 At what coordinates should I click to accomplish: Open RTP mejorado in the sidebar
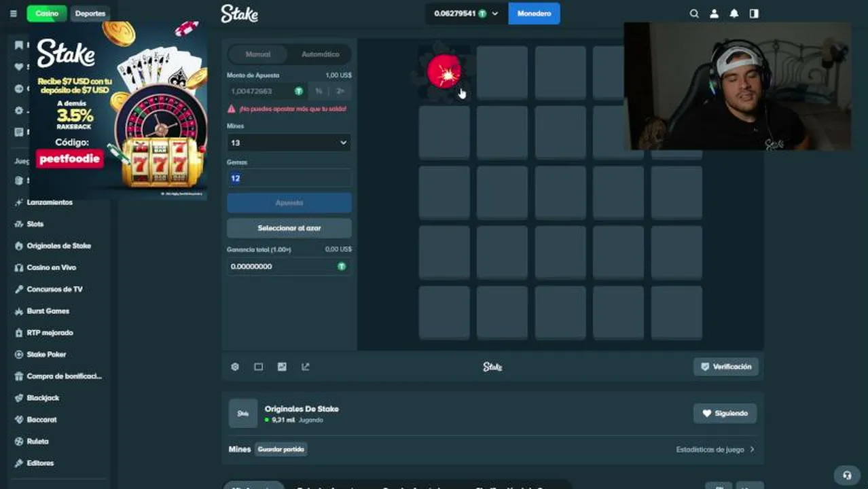[50, 333]
